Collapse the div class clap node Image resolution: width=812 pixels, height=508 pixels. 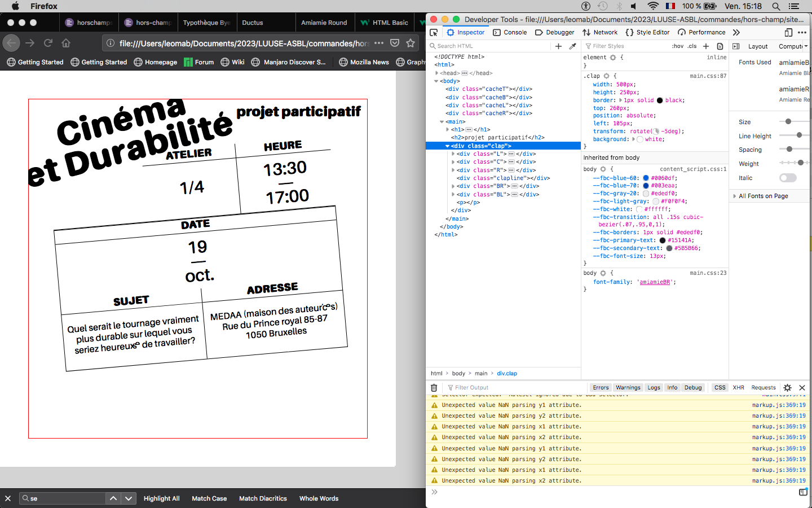[x=448, y=146]
